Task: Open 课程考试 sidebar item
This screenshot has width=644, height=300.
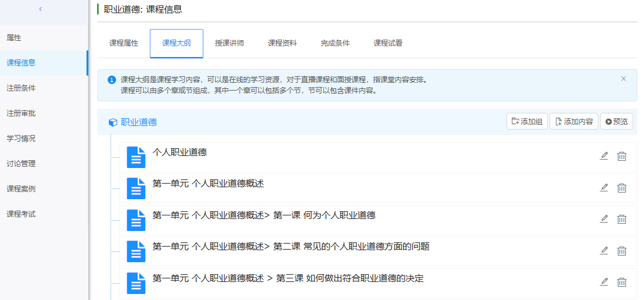Action: tap(21, 214)
